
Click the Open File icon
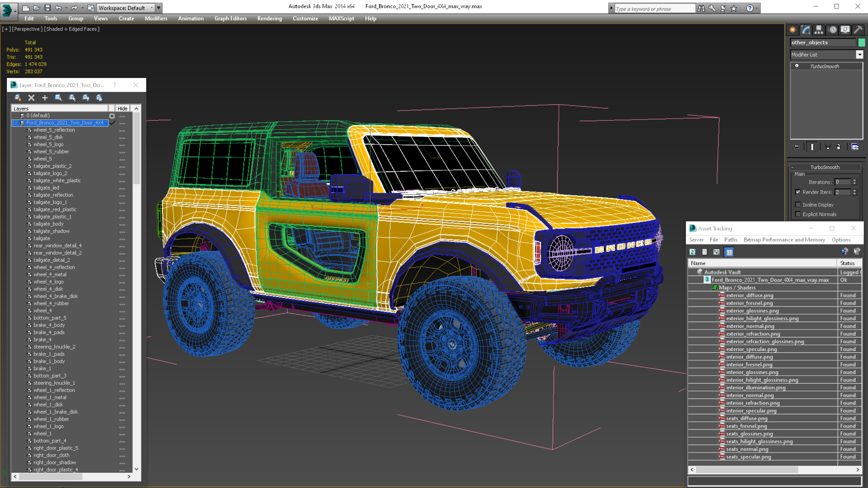click(37, 8)
